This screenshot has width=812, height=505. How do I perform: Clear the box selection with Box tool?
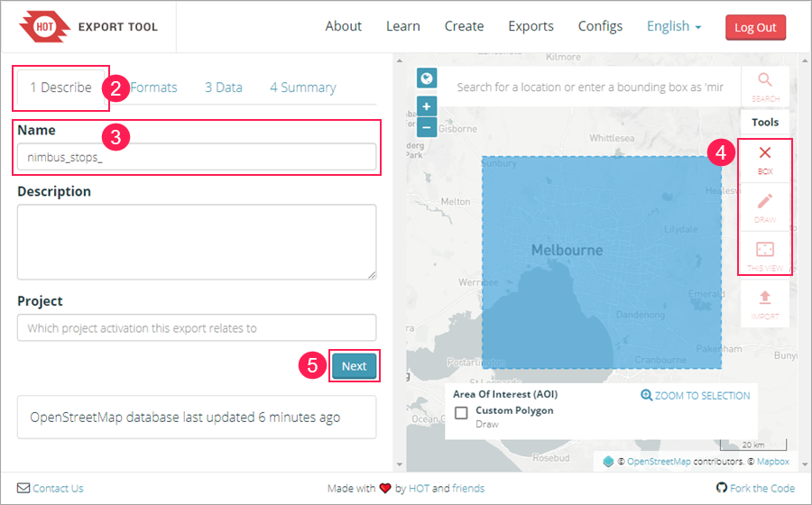pyautogui.click(x=765, y=161)
